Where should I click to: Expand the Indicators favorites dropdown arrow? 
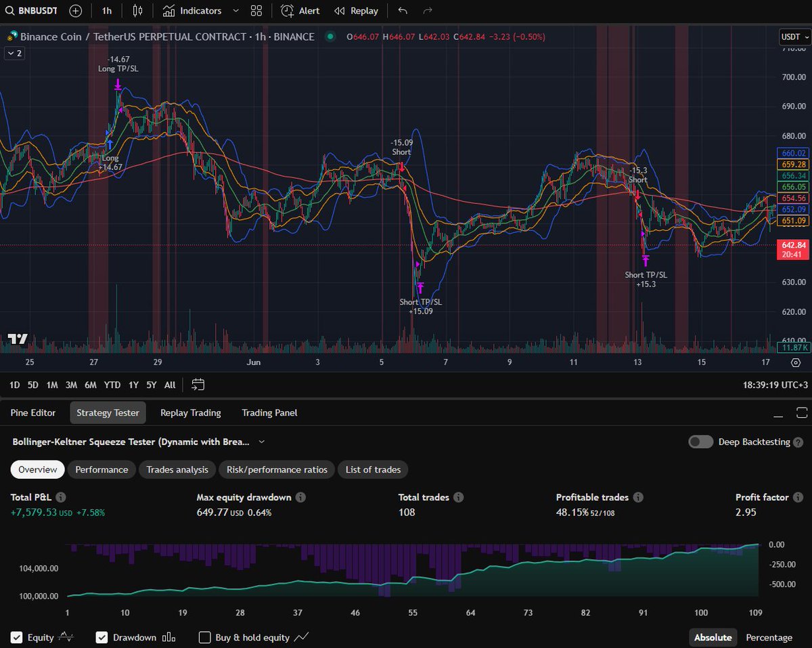[235, 11]
